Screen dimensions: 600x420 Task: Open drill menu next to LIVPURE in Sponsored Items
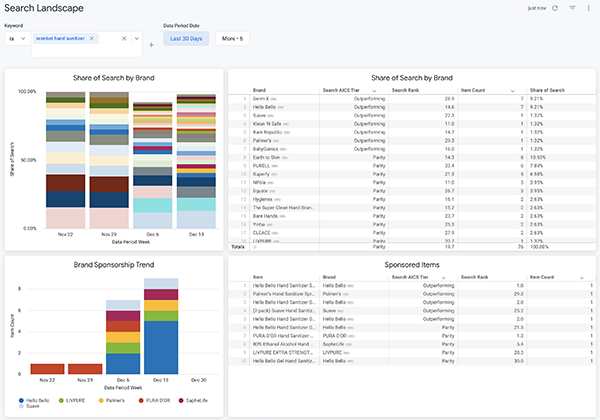346,353
